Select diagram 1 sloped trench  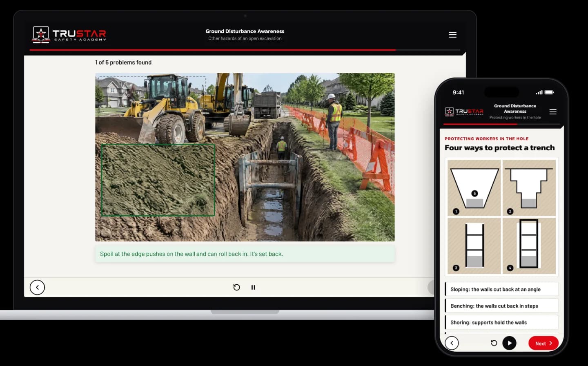(474, 187)
